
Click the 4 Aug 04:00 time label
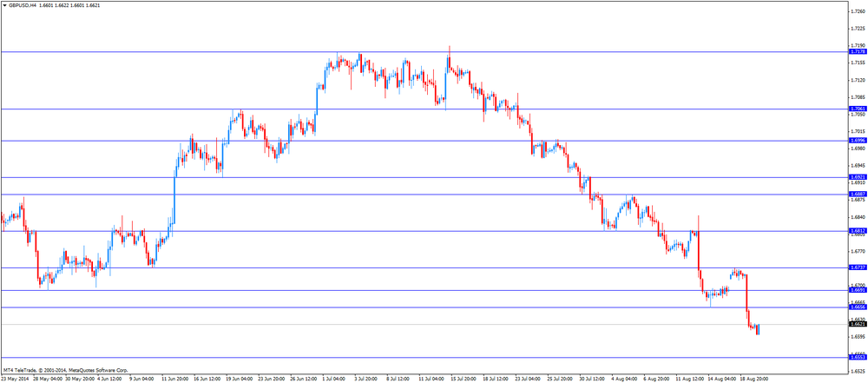[626, 380]
